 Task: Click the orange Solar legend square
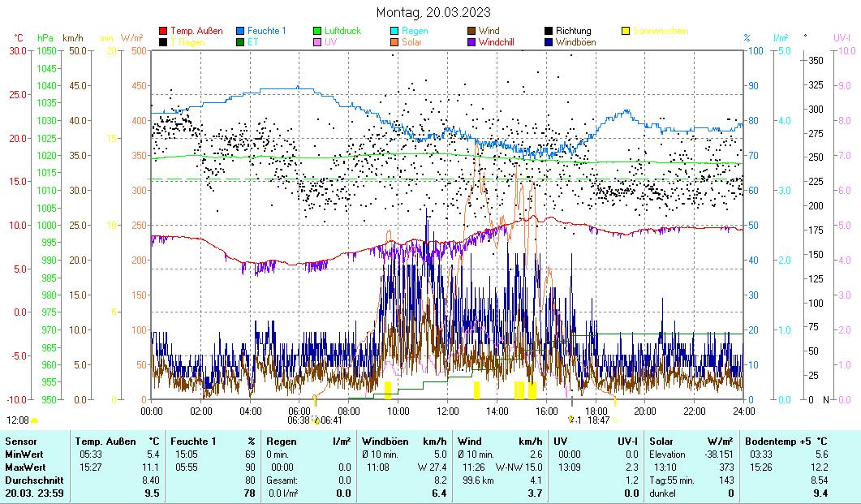[x=395, y=41]
